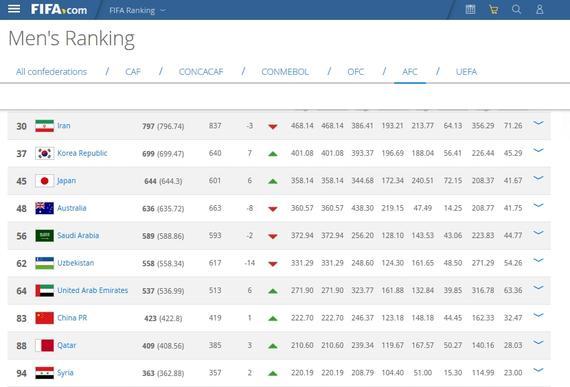Click Japan's green up arrow indicator
570x387 pixels.
coord(273,181)
